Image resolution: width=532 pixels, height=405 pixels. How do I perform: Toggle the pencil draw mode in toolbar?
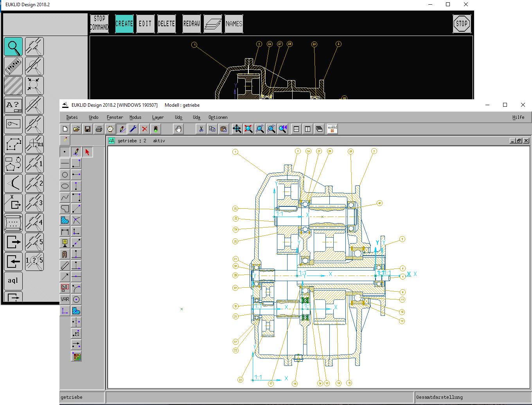click(122, 129)
